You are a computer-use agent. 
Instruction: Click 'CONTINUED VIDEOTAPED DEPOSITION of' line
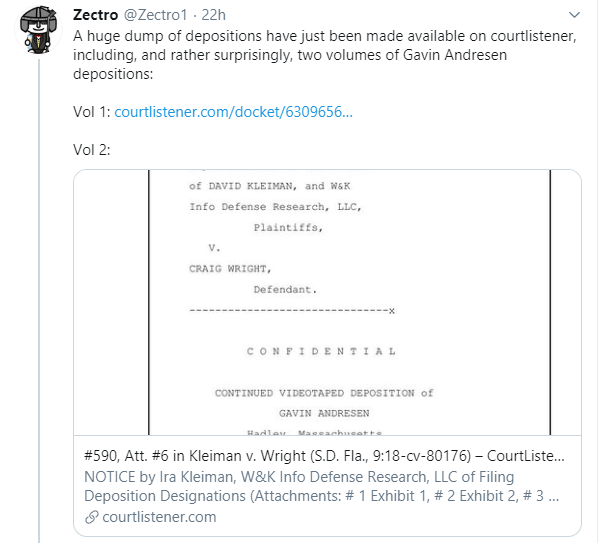tap(324, 393)
